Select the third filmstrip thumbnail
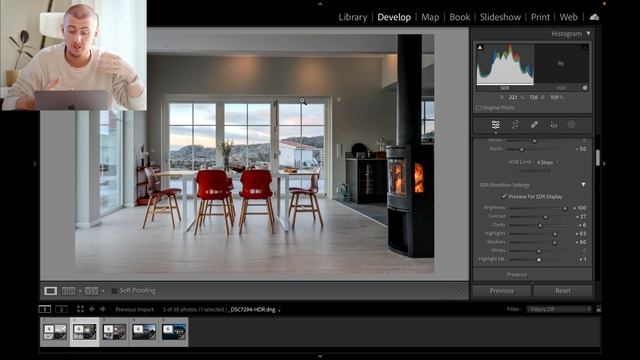 [114, 332]
